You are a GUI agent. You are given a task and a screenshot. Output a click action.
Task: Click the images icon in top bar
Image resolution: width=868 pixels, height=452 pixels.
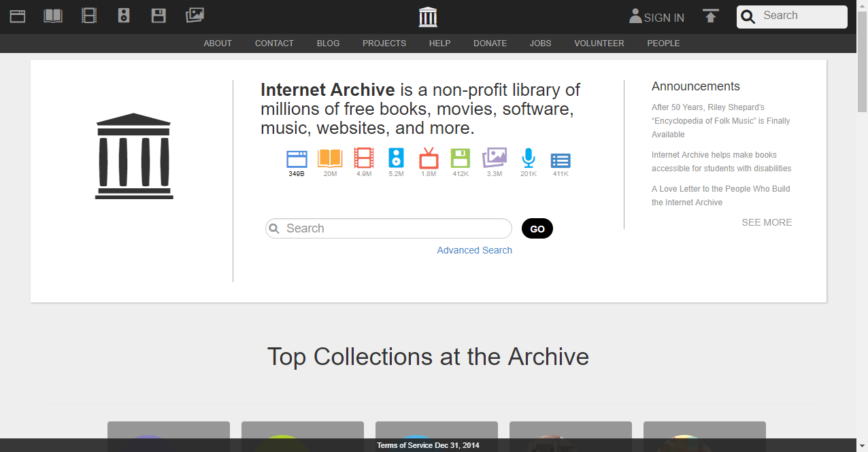coord(195,15)
